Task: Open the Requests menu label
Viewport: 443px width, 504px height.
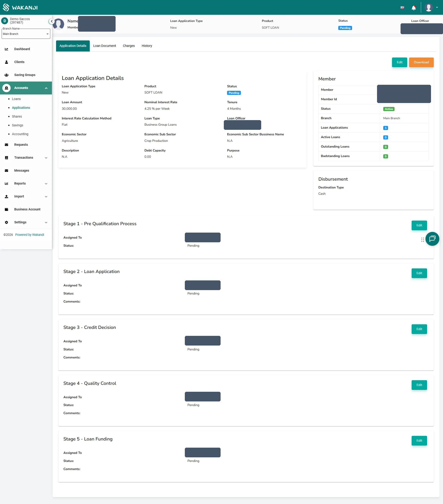Action: pyautogui.click(x=21, y=145)
